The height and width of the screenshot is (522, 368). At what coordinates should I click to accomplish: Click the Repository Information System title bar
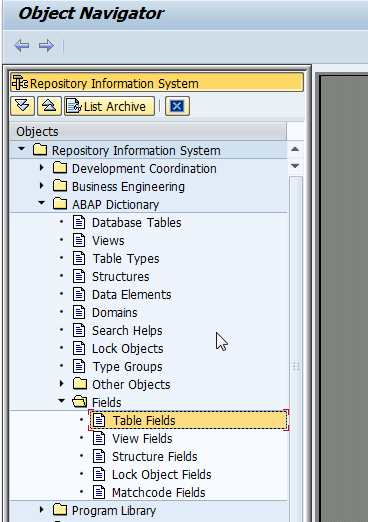[x=157, y=83]
